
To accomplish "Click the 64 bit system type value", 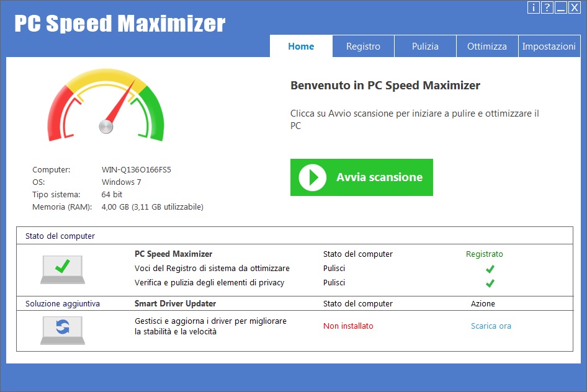I will [x=112, y=194].
